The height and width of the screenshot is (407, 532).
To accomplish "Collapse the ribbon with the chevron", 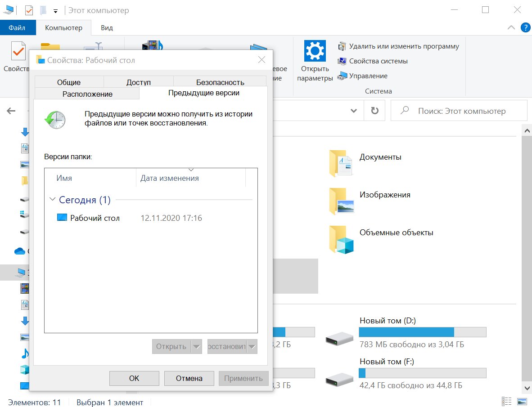I will pos(511,27).
